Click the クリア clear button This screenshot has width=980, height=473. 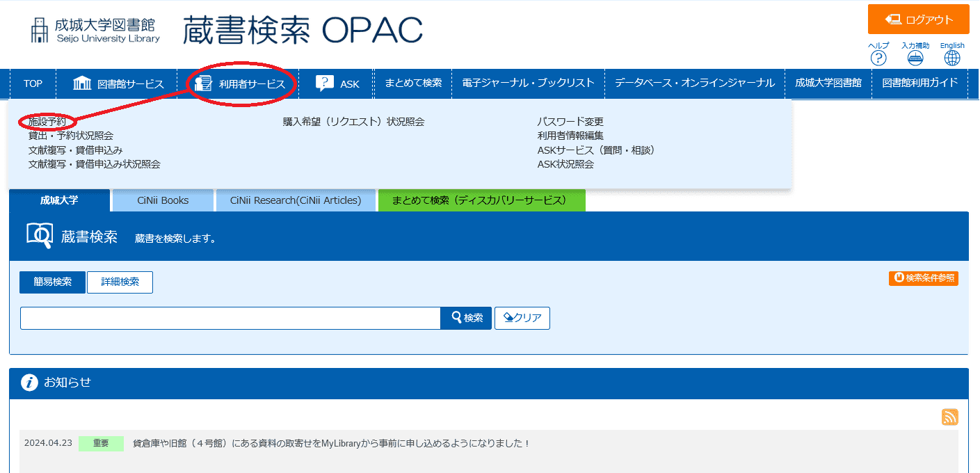pos(522,318)
